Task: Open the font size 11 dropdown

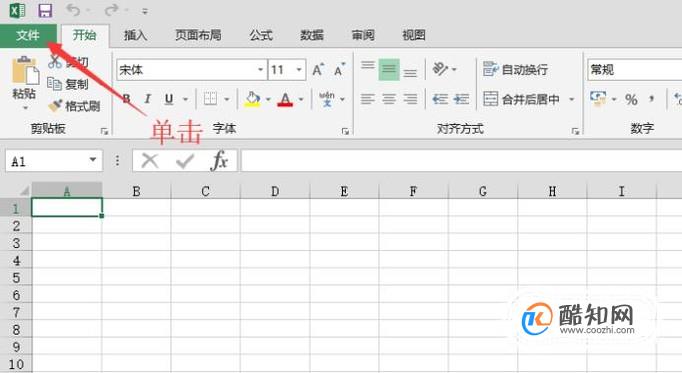Action: (x=299, y=70)
